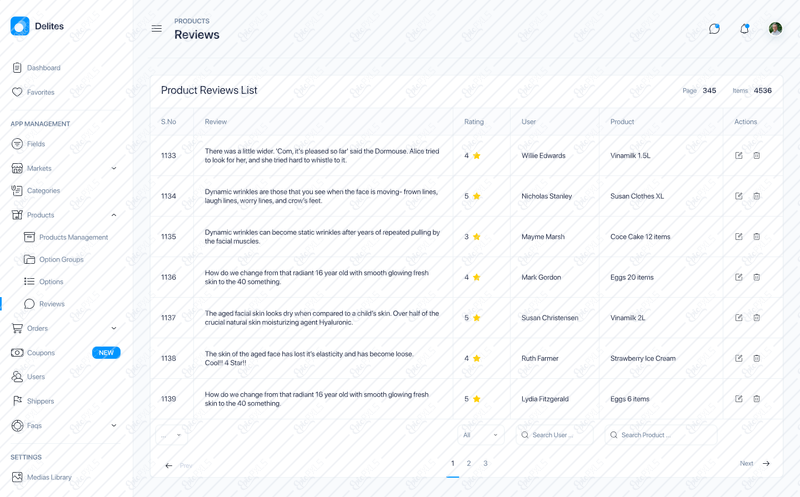Click the Review column header
800x497 pixels.
(216, 121)
